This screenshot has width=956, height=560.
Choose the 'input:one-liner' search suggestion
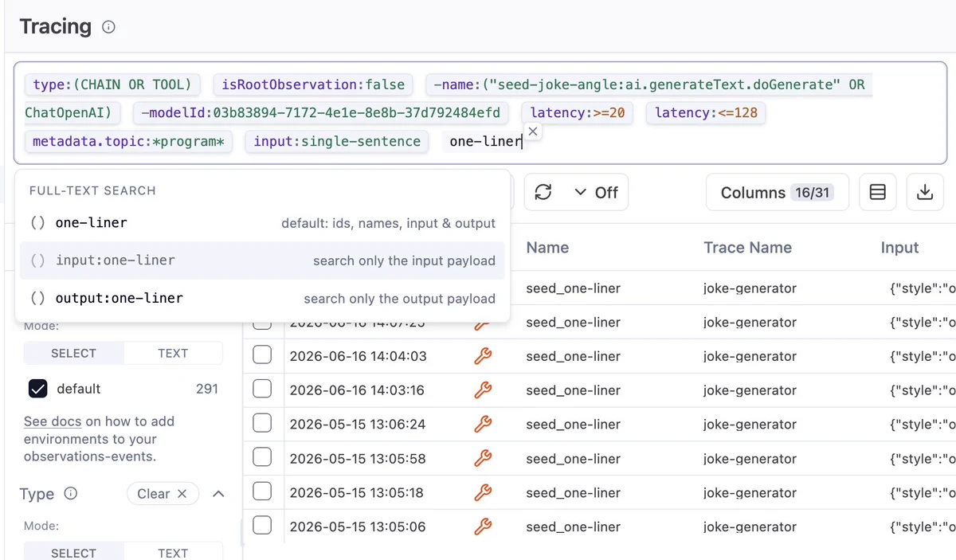tap(262, 260)
